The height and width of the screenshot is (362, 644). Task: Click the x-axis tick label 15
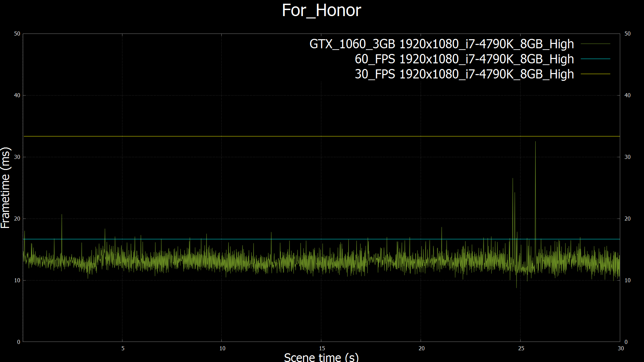(x=322, y=349)
